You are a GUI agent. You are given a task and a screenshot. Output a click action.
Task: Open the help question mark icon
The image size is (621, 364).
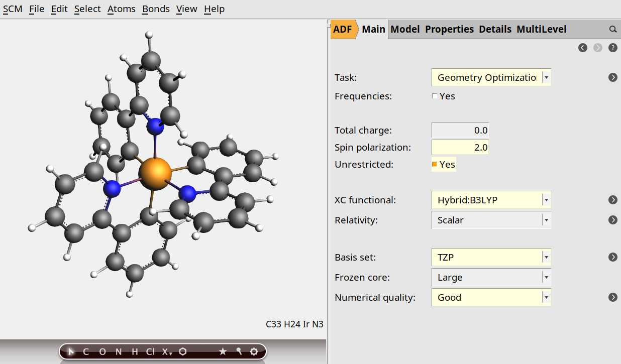pos(613,48)
